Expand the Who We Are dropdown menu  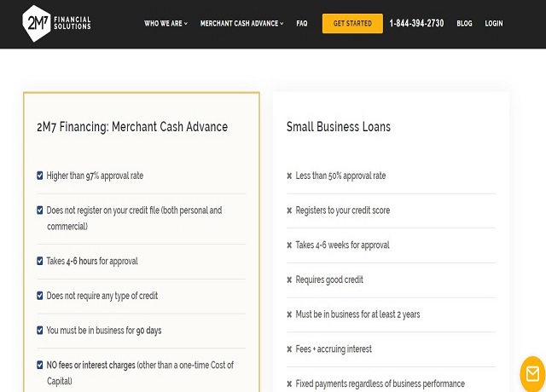tap(166, 24)
